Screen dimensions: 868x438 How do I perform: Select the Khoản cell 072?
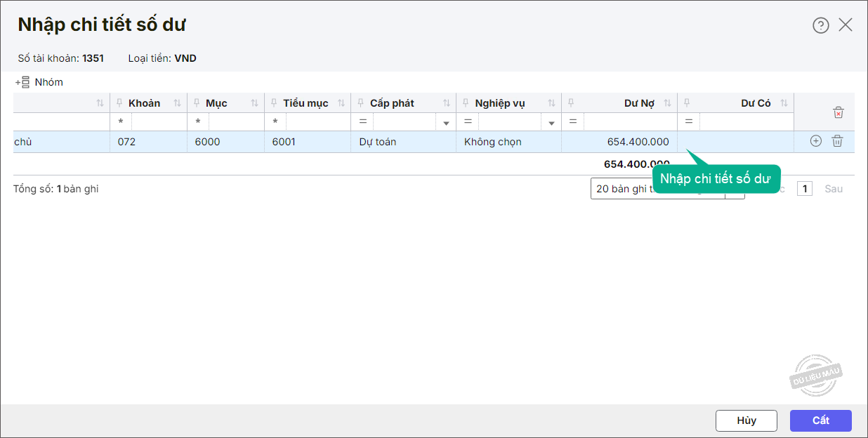click(149, 142)
